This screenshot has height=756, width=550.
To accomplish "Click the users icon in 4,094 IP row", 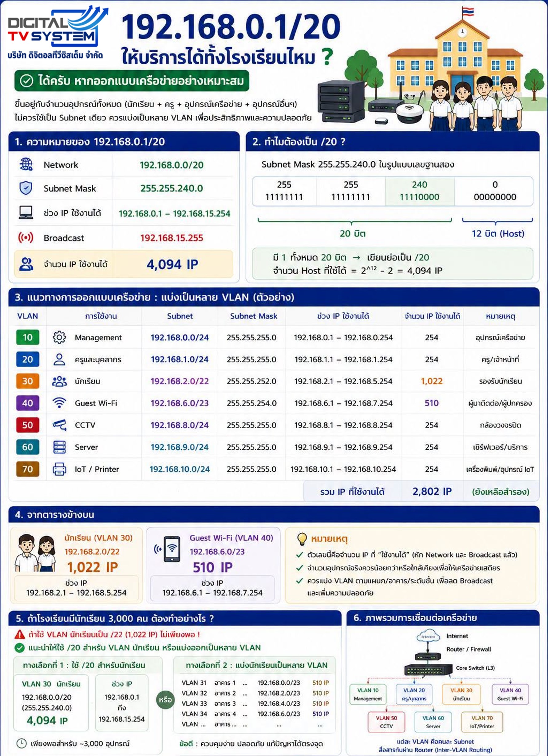I will click(26, 264).
